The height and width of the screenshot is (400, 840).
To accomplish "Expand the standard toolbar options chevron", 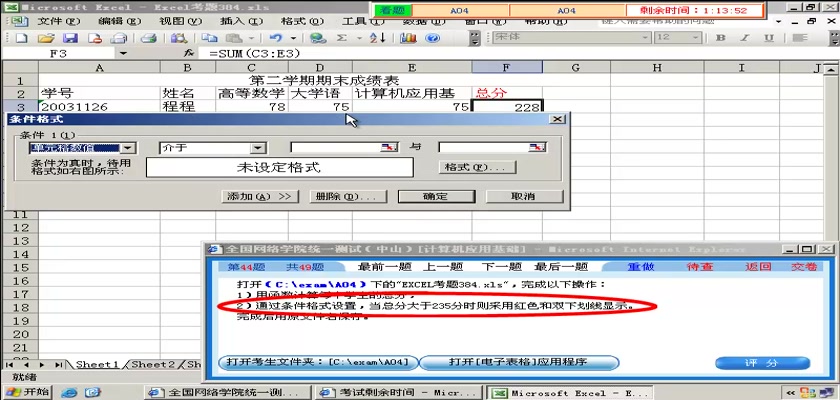I will 475,38.
